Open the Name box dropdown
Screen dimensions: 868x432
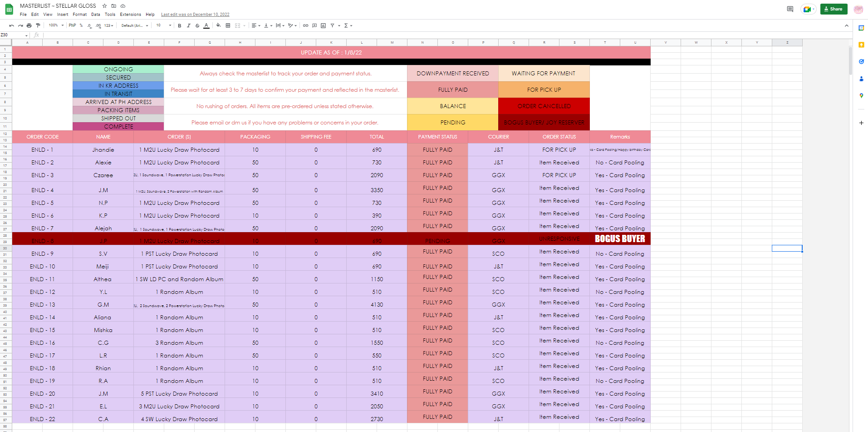[x=27, y=35]
